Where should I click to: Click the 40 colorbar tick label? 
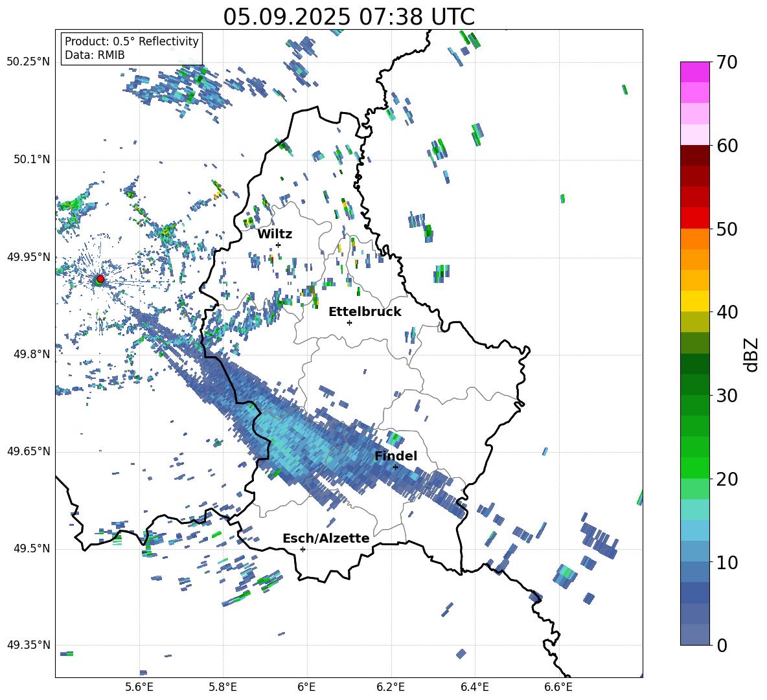pyautogui.click(x=726, y=312)
